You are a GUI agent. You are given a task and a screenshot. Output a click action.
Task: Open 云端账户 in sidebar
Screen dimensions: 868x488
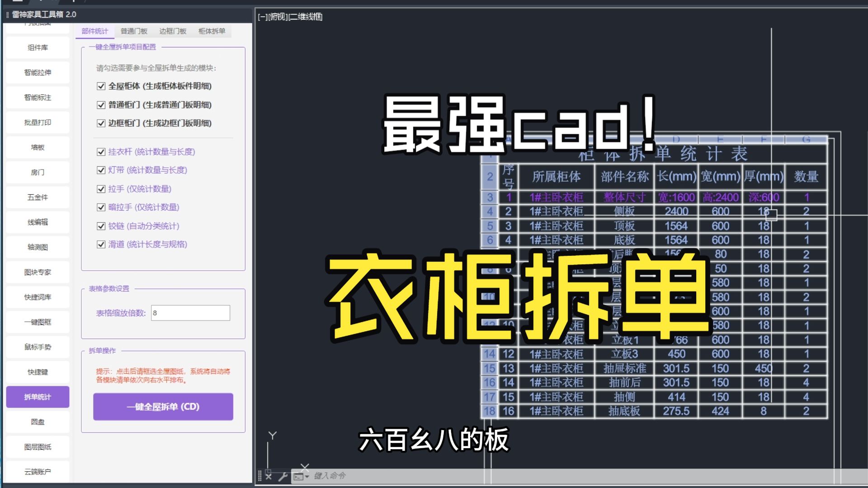[x=38, y=472]
